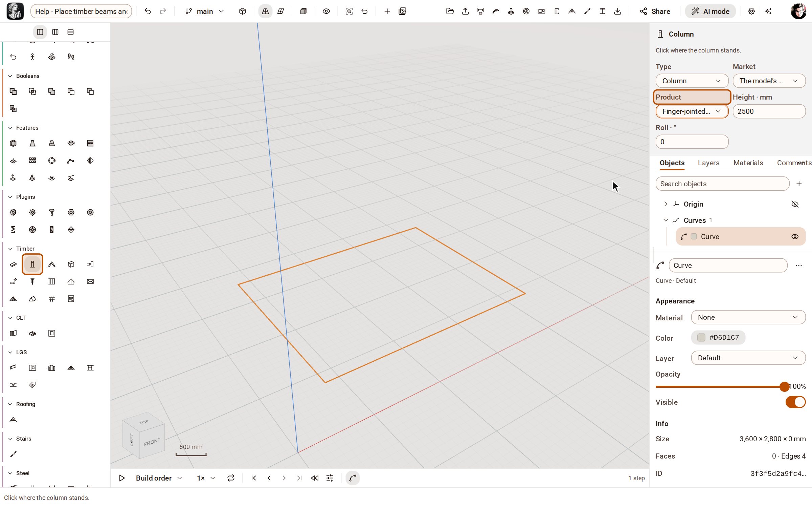
Task: Click the zoom-to-fit icon in toolbar
Action: click(x=349, y=11)
